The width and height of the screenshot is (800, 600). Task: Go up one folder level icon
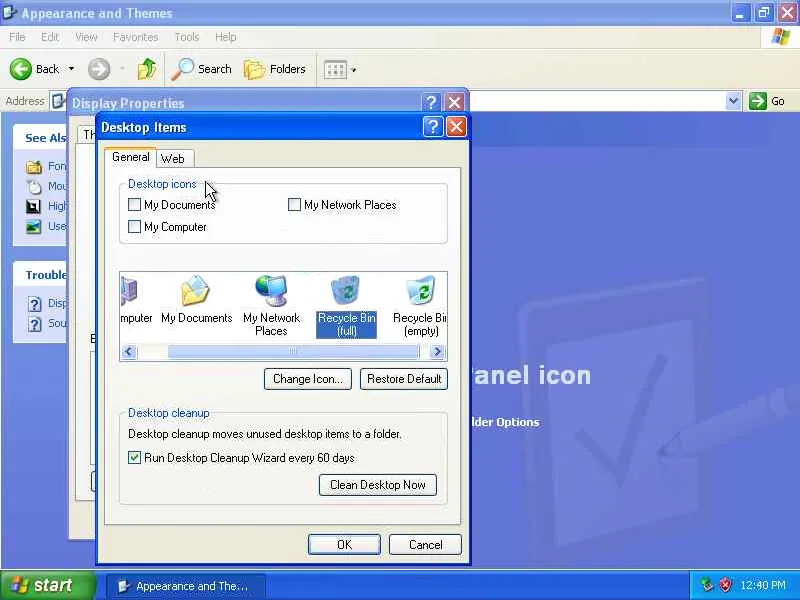click(x=147, y=69)
